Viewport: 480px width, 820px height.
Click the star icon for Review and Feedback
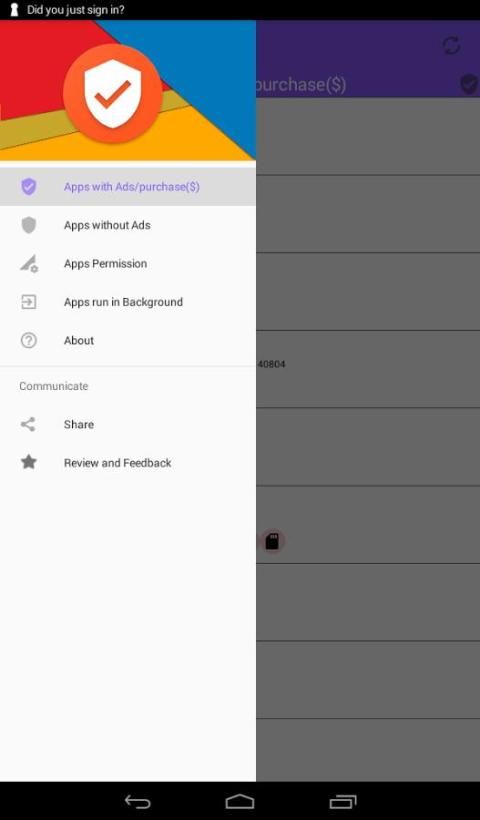[29, 462]
